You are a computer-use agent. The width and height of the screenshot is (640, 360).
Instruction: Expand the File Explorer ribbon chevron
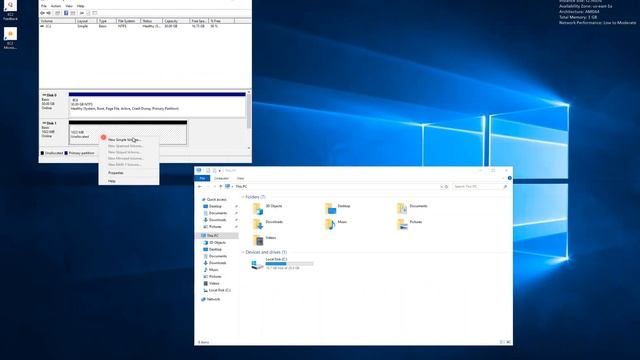click(x=503, y=178)
